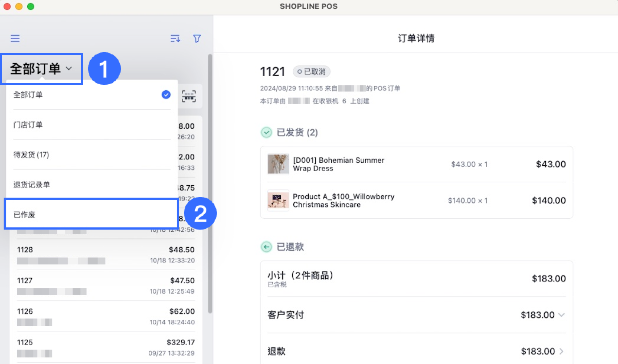Click the $62.00 amount of order 1126
Screen dimensions: 618x364
(182, 311)
